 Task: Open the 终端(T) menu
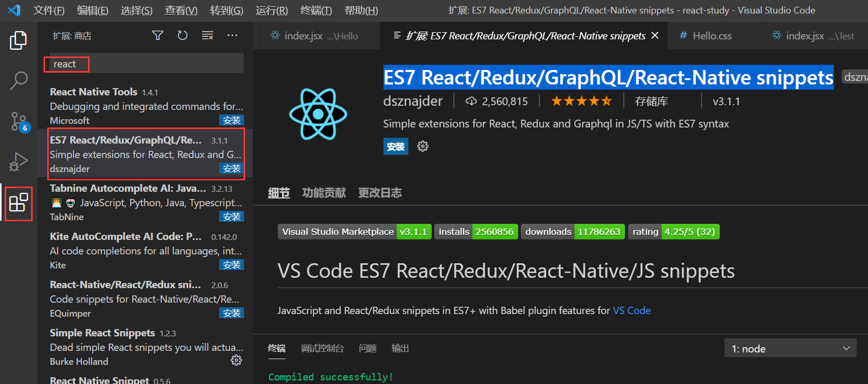click(x=316, y=10)
